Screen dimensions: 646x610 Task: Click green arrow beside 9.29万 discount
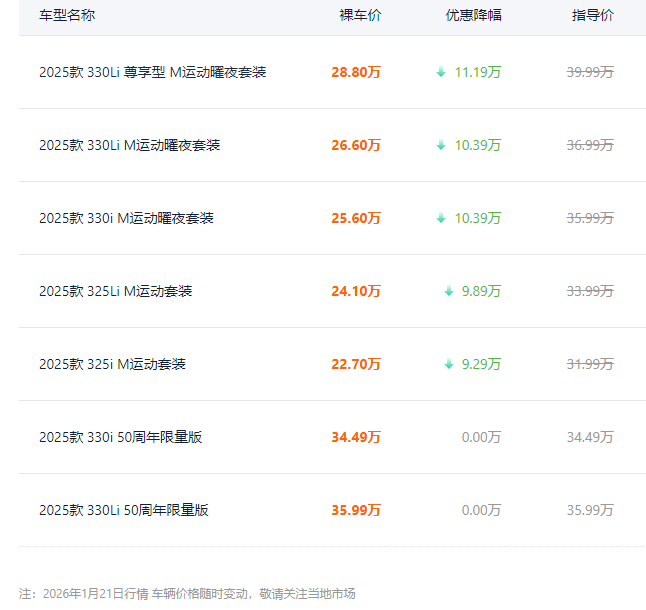[x=449, y=364]
